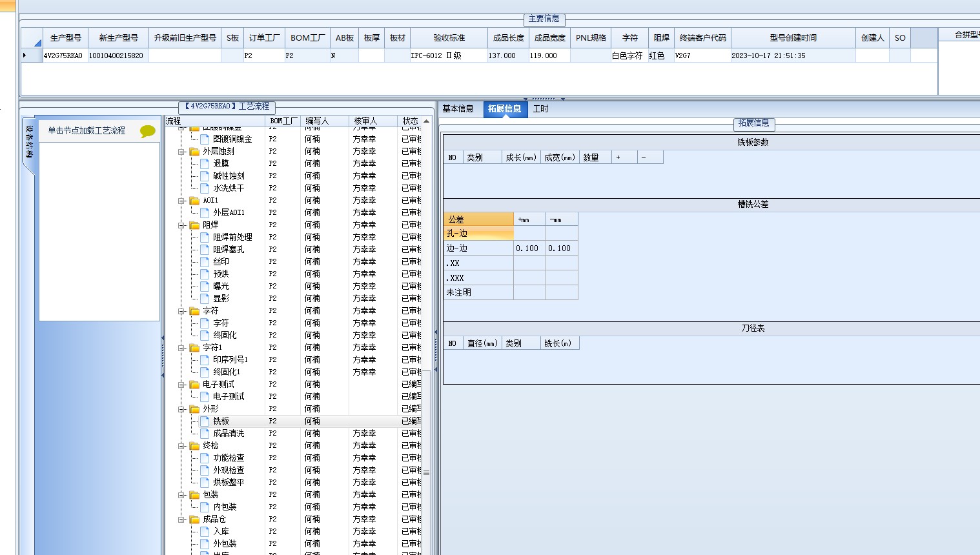
Task: Click folder icon of 外层蚀刻 node
Action: 194,151
